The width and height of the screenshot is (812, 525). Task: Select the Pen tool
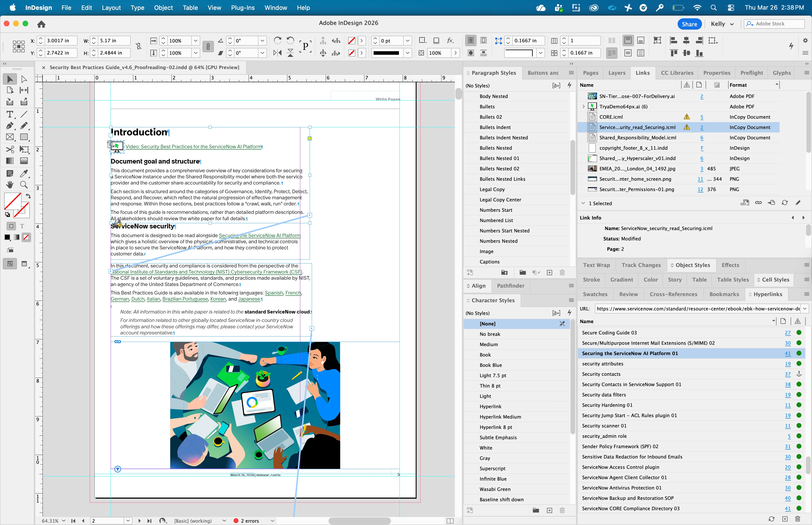[x=10, y=126]
